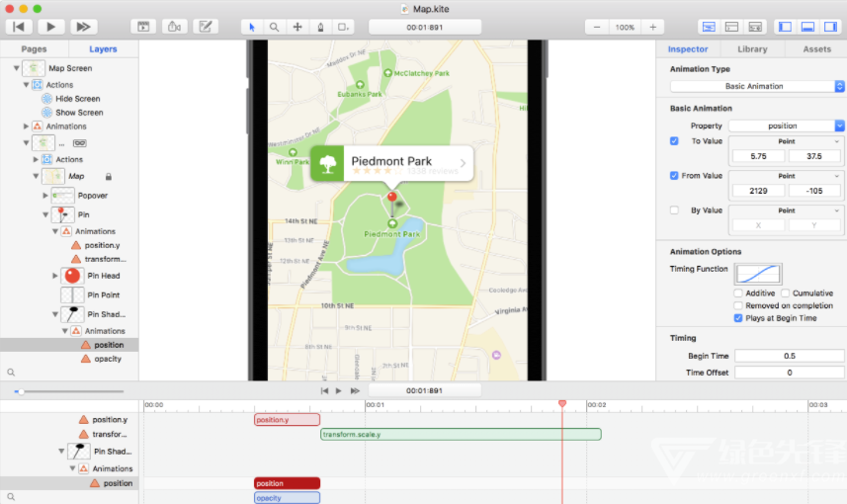Switch to the Pages tab
The height and width of the screenshot is (504, 847).
[x=34, y=49]
